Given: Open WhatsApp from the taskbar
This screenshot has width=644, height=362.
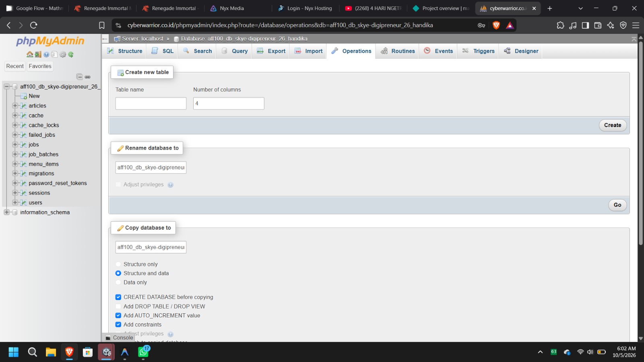Looking at the screenshot, I should click(143, 352).
